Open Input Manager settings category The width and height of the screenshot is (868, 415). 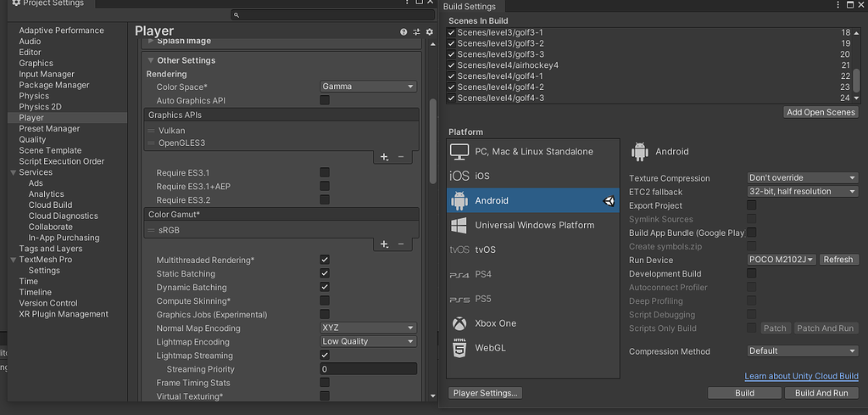coord(47,75)
